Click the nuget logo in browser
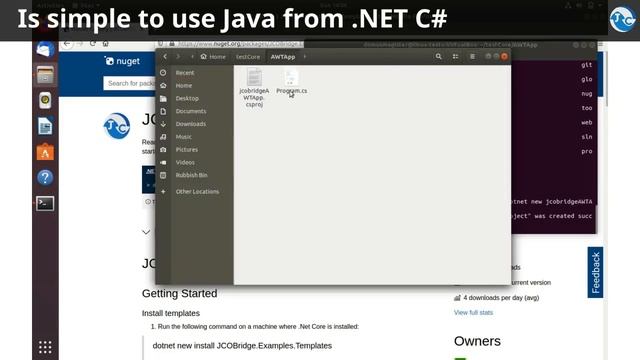 (x=122, y=61)
